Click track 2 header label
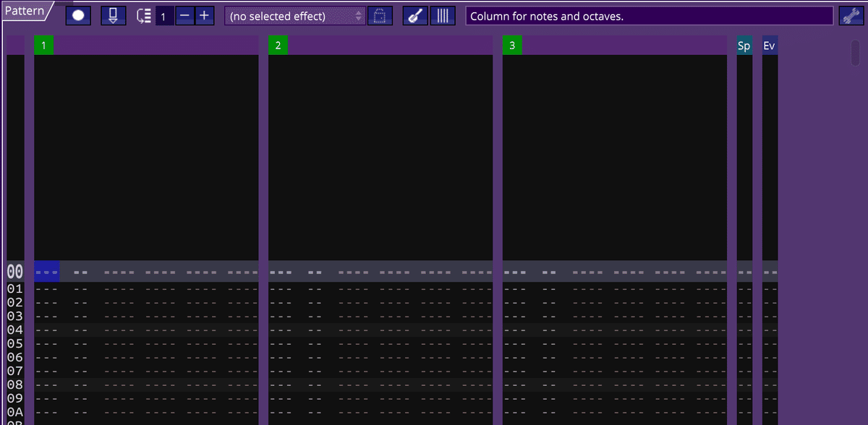 [278, 46]
